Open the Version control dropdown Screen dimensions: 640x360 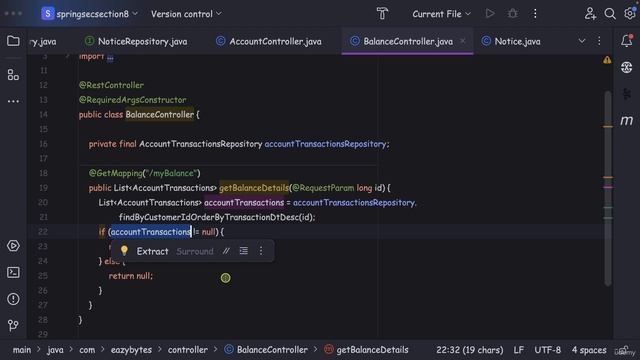[186, 14]
